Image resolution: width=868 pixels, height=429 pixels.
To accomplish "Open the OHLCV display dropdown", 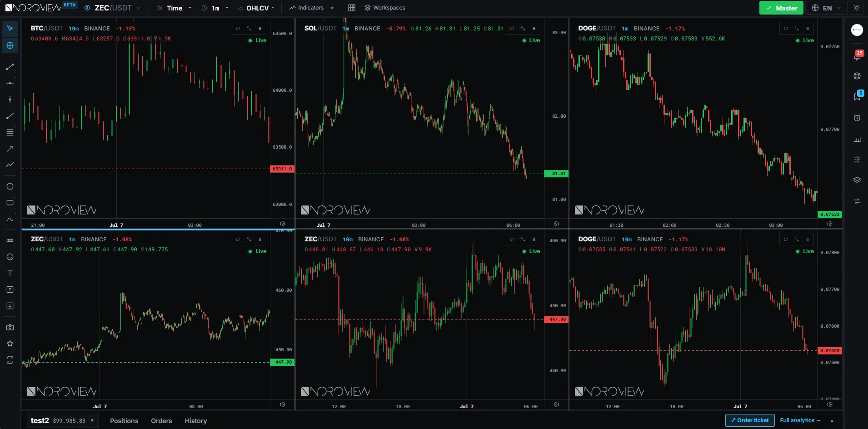I will click(x=256, y=8).
